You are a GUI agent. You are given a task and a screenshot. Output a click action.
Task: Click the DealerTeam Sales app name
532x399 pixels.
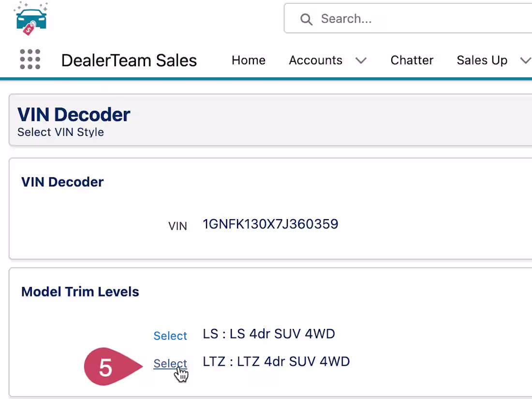tap(129, 60)
